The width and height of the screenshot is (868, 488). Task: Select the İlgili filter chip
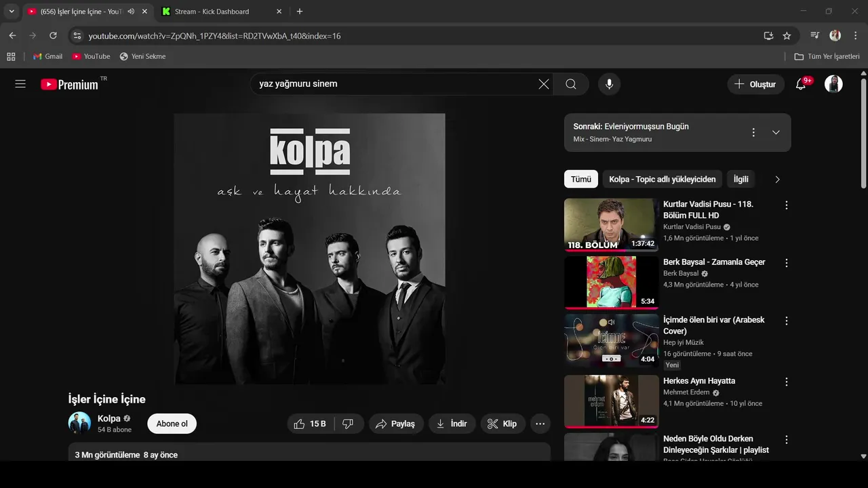coord(741,179)
